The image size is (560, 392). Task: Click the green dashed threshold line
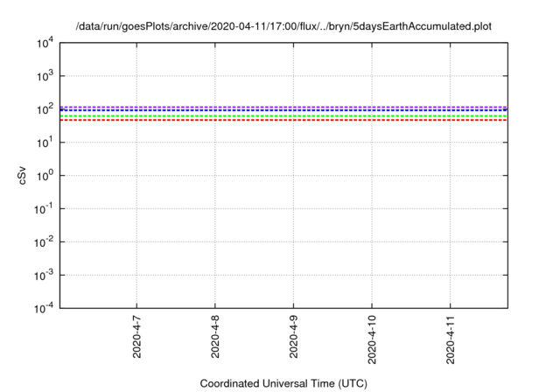click(x=283, y=116)
